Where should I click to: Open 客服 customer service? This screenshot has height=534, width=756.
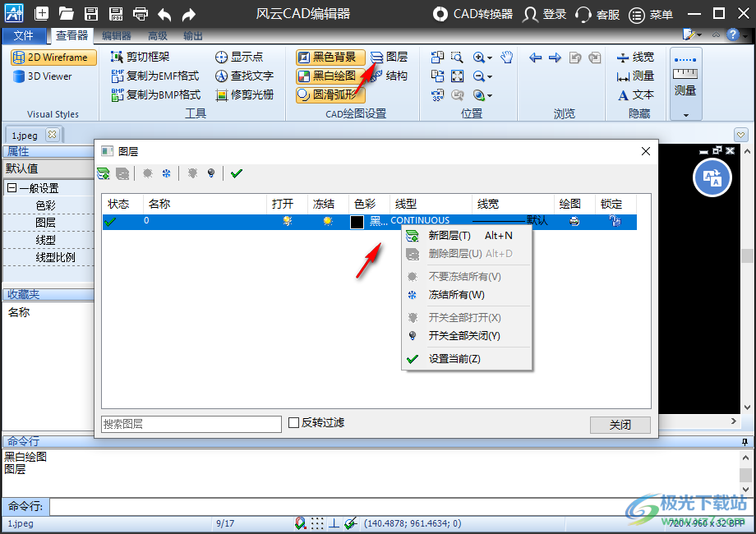point(597,15)
